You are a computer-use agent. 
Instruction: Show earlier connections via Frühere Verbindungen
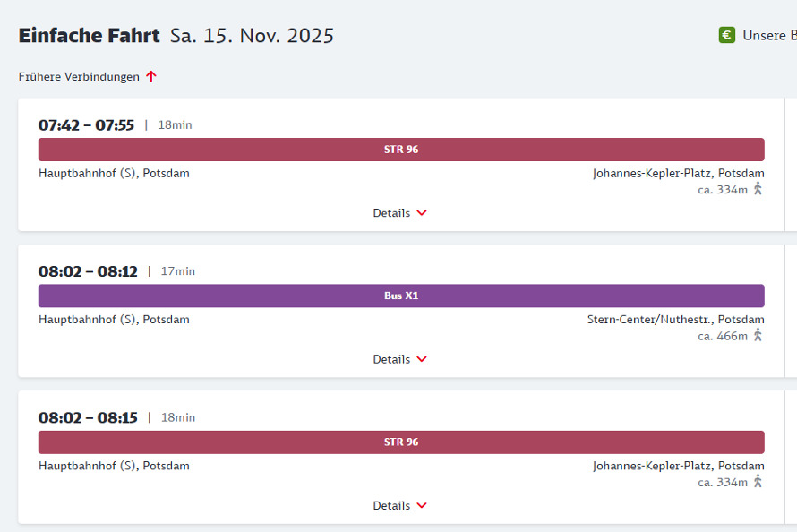click(x=79, y=77)
